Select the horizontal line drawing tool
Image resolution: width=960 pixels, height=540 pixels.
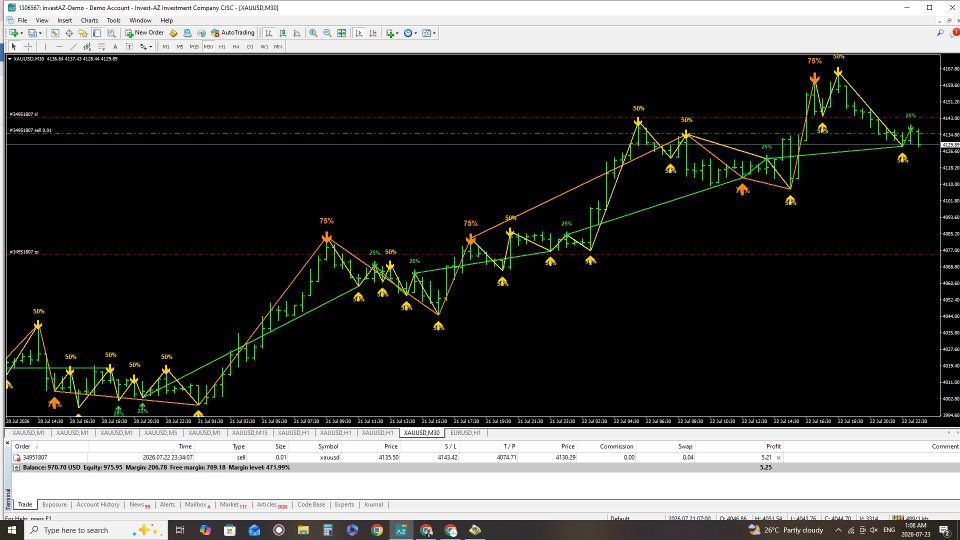click(x=59, y=47)
